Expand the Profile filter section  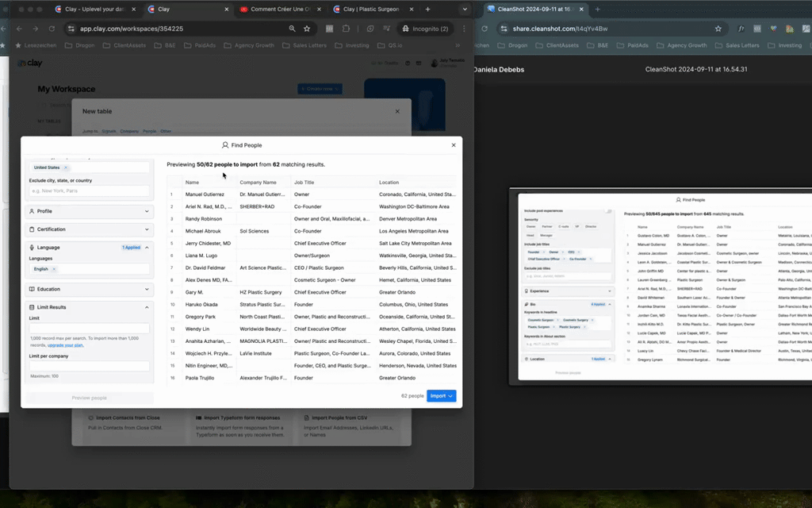click(x=147, y=211)
